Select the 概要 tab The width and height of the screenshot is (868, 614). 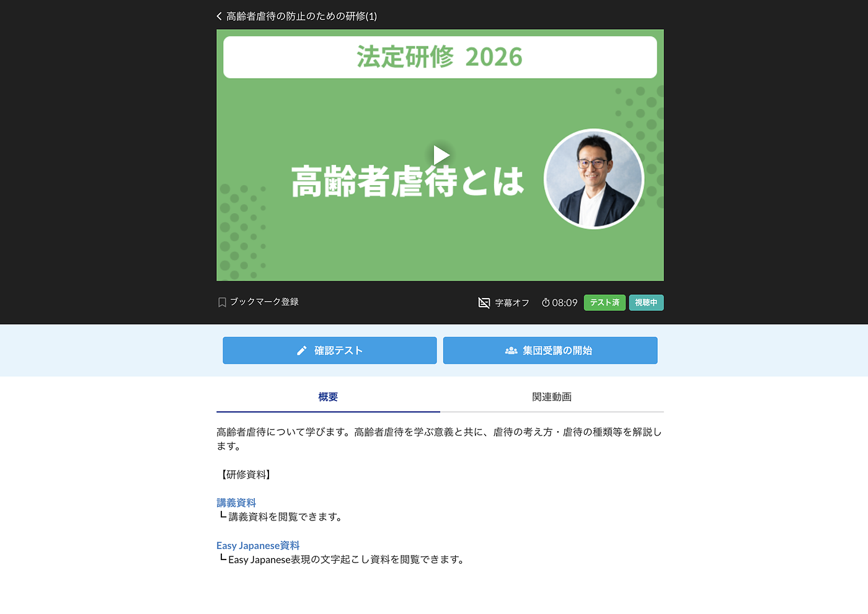328,397
